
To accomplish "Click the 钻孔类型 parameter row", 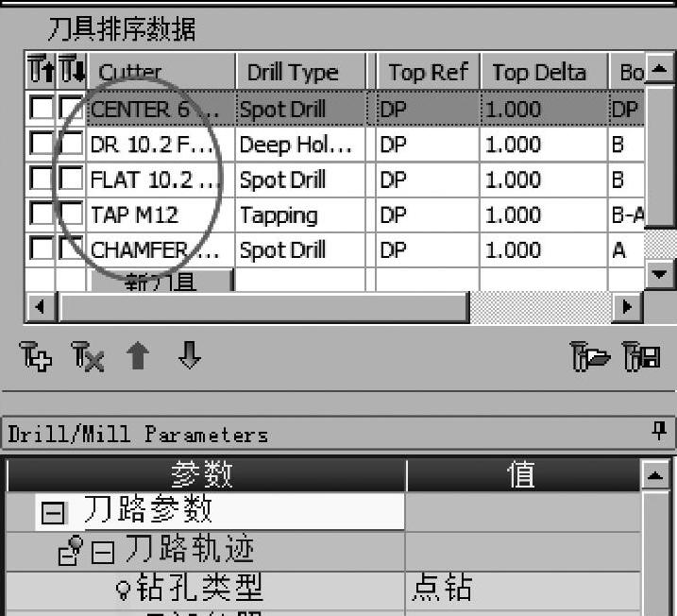I will [x=323, y=590].
